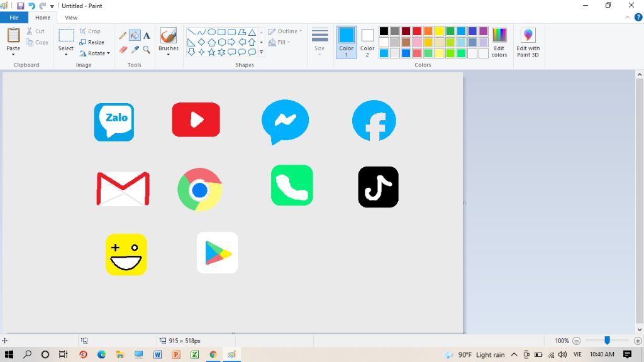Open the shape Outline dropdown
Viewport: 644px width, 362px height.
(x=285, y=31)
